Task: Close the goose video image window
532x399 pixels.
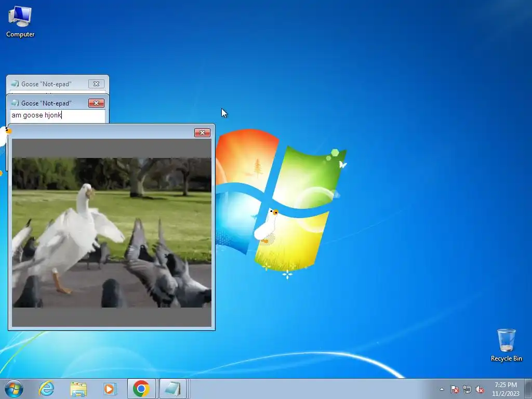Action: pyautogui.click(x=202, y=132)
